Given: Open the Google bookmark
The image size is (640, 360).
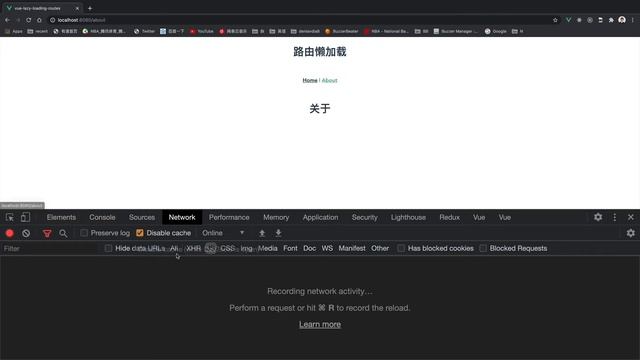Looking at the screenshot, I should click(496, 31).
